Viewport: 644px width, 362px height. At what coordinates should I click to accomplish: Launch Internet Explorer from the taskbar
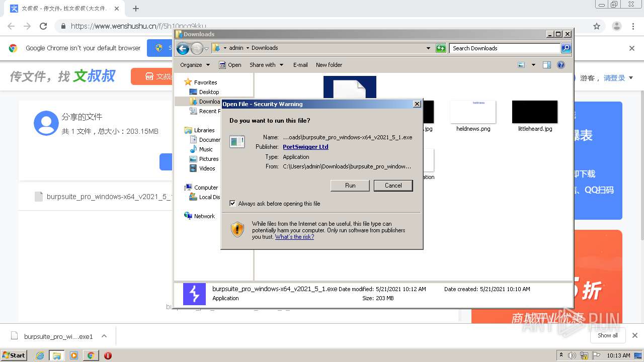tap(40, 355)
